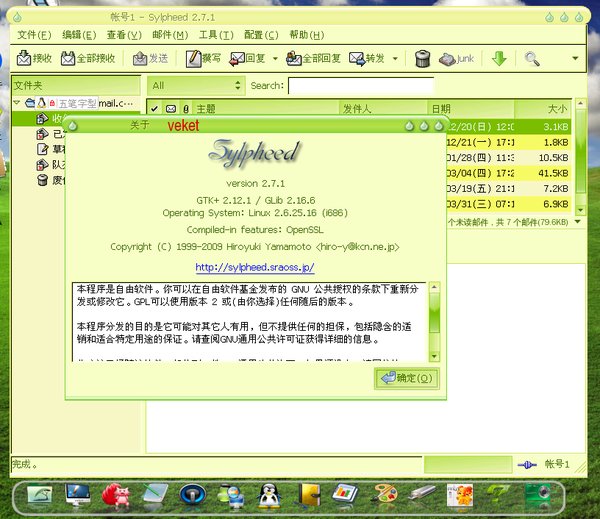
Task: Click the 全部接收 (Receive all) toolbar icon
Action: pyautogui.click(x=88, y=59)
